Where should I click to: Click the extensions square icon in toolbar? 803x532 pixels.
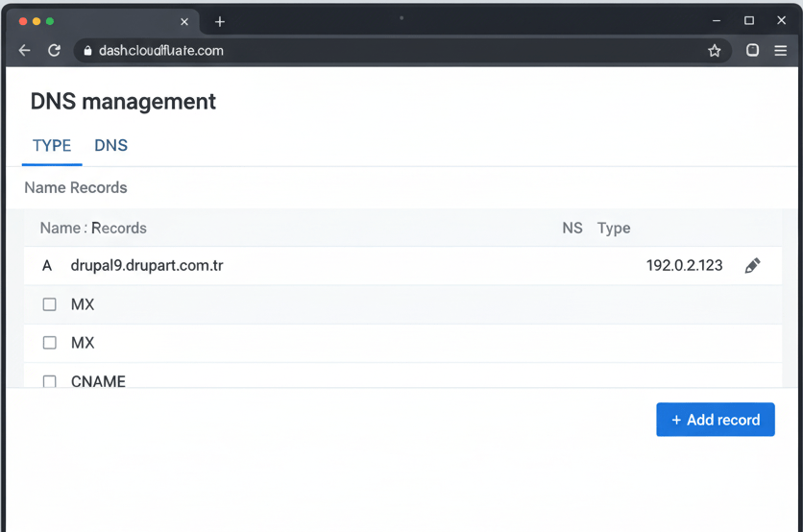pyautogui.click(x=752, y=51)
